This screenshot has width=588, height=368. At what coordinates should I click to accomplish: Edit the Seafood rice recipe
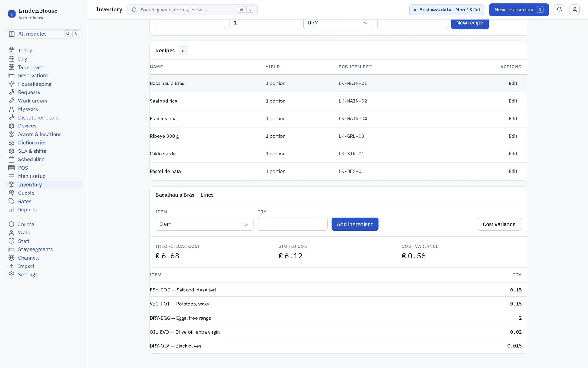tap(513, 101)
